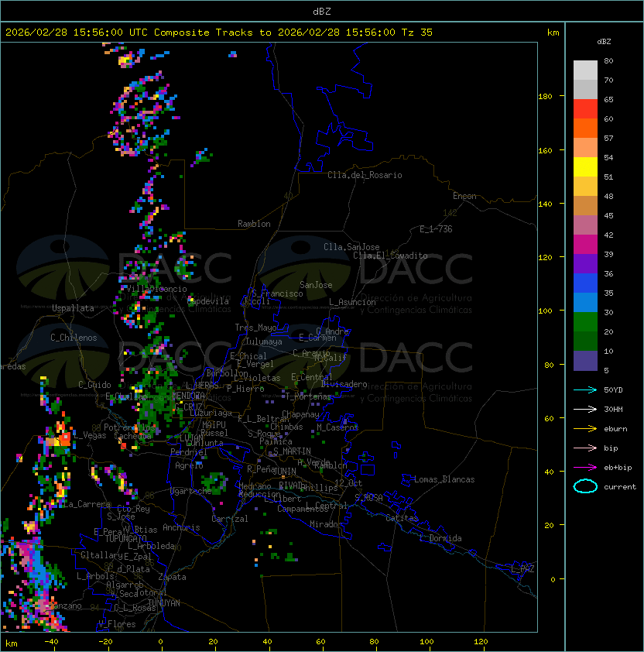Viewport: 644px width, 652px height.
Task: Click the 'Capdevila' map label
Action: click(x=208, y=301)
